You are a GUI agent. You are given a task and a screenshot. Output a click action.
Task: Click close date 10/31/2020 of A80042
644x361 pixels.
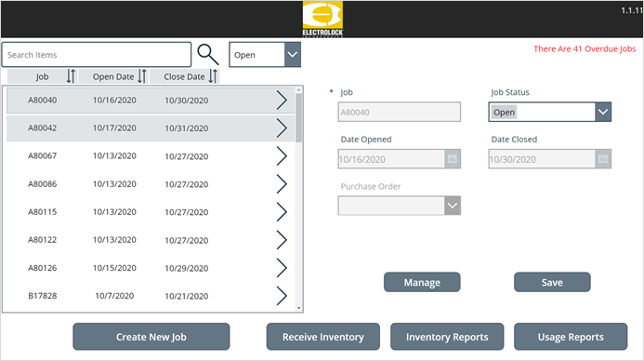(187, 128)
